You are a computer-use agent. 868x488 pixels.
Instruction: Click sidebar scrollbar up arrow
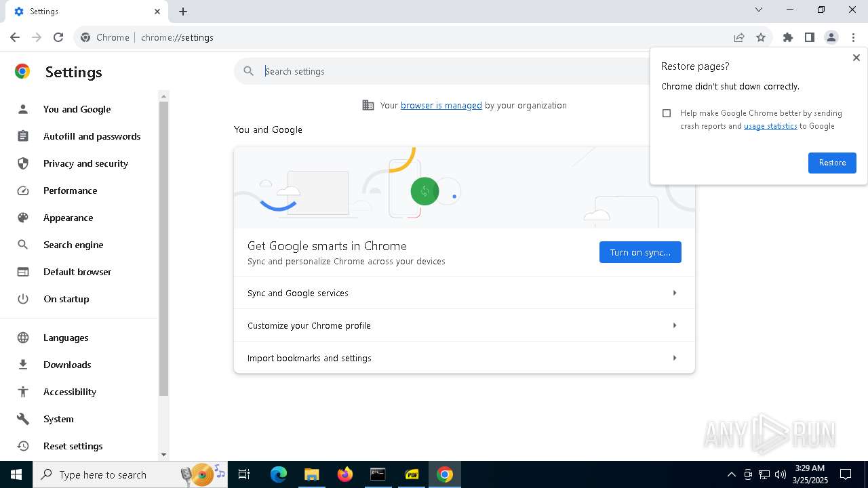point(163,96)
